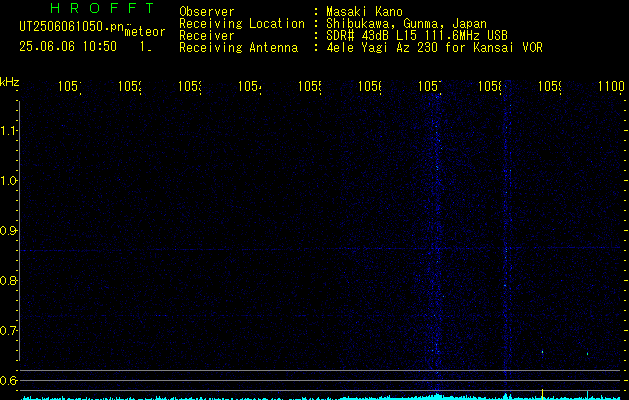Click the 1.1 kHz frequency tick label
Image resolution: width=629 pixels, height=400 pixels.
point(8,130)
